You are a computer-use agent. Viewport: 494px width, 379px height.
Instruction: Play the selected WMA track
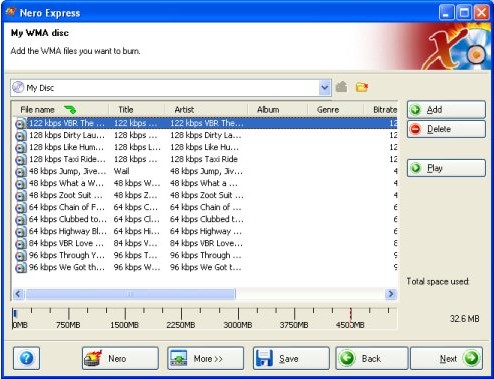[446, 168]
